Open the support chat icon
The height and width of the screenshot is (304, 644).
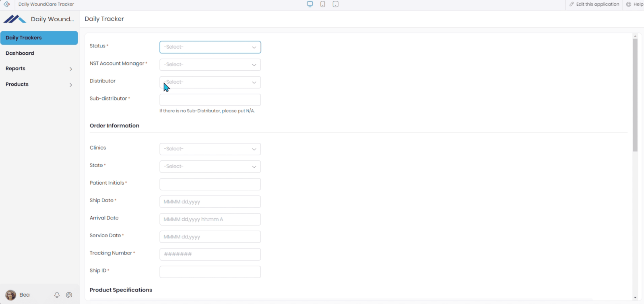[69, 295]
